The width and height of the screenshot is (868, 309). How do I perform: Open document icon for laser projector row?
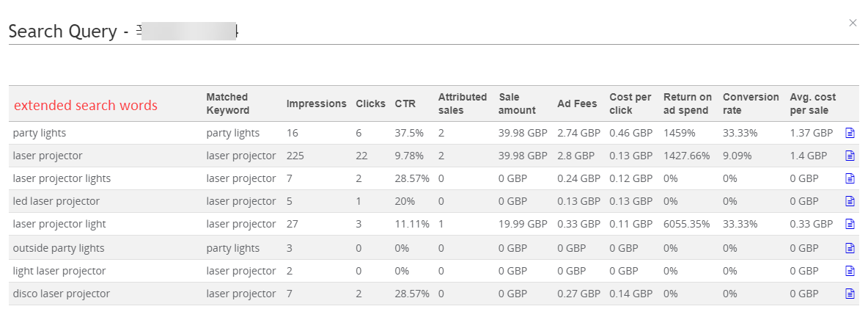850,156
